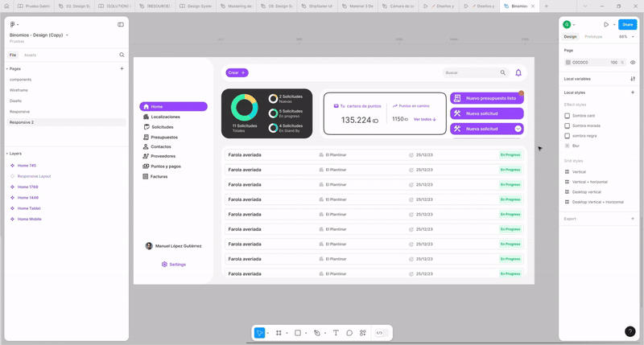
Task: Select the Comment tool
Action: point(349,333)
